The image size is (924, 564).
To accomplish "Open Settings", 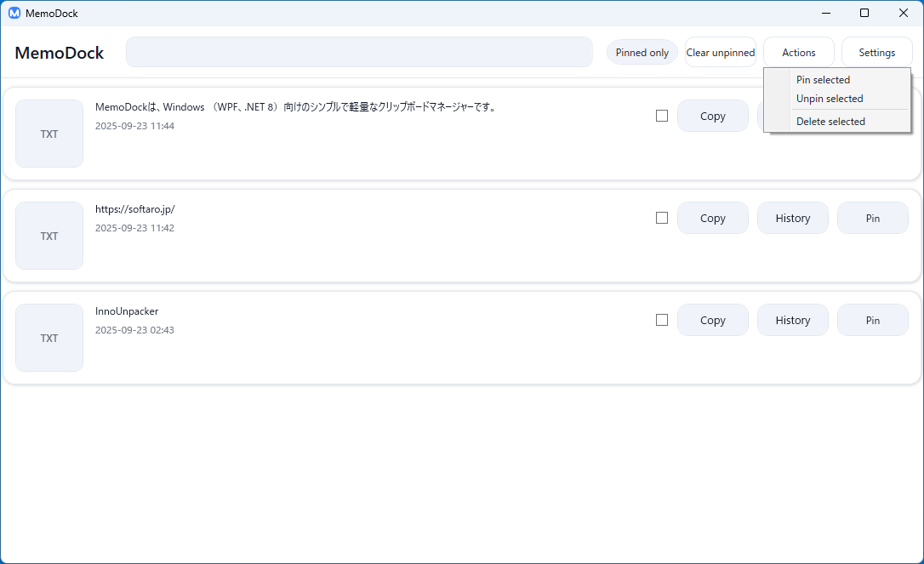I will pyautogui.click(x=877, y=53).
